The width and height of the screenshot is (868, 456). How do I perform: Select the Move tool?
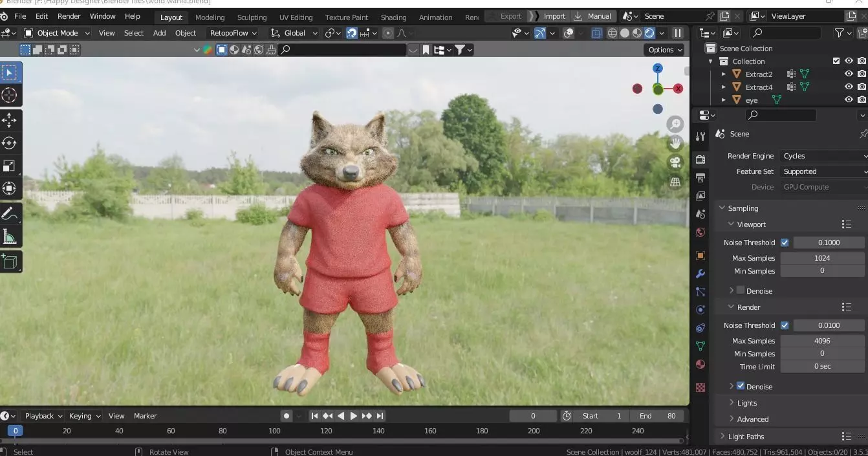click(10, 120)
